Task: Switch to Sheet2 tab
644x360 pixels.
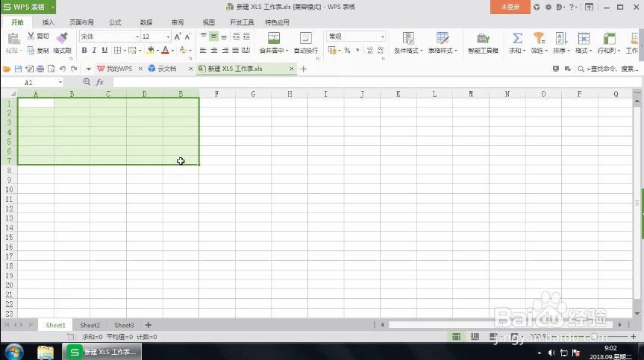Action: tap(90, 325)
